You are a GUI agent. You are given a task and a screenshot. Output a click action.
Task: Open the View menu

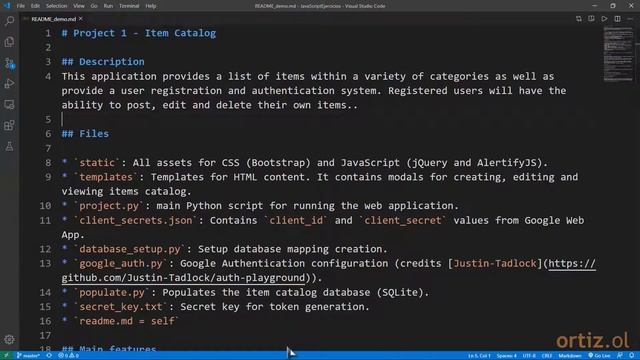click(79, 6)
